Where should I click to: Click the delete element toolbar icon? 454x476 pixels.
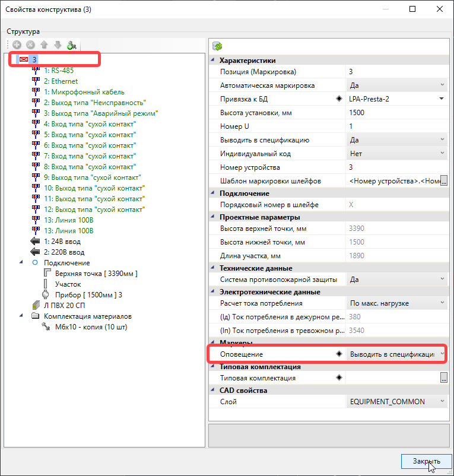tap(30, 45)
